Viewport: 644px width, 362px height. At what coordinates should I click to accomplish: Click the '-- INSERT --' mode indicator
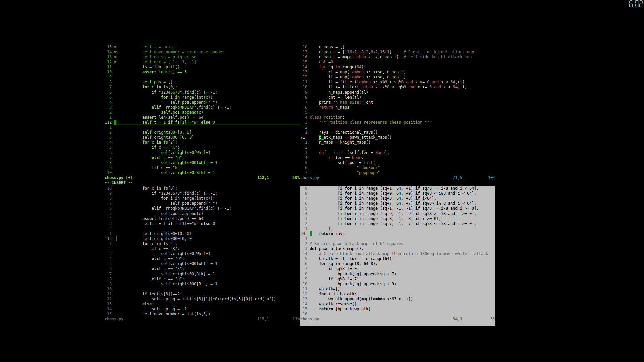118,183
